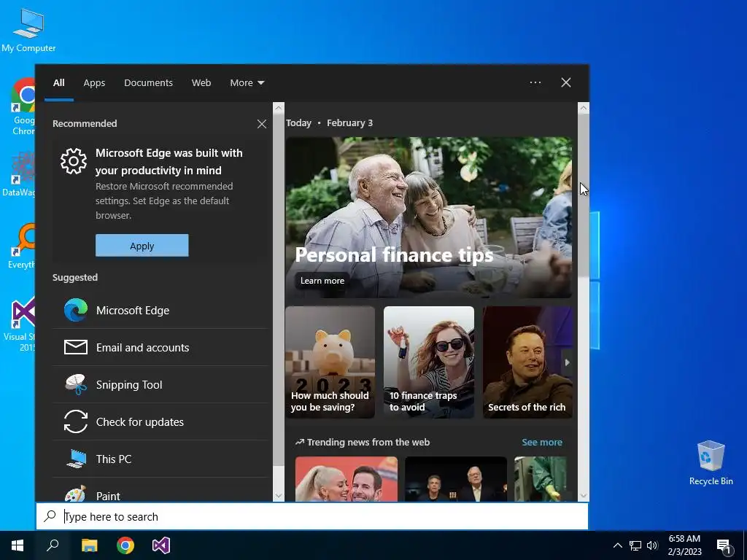Select the DataWag desktop shortcut
The image size is (747, 560).
point(19,174)
